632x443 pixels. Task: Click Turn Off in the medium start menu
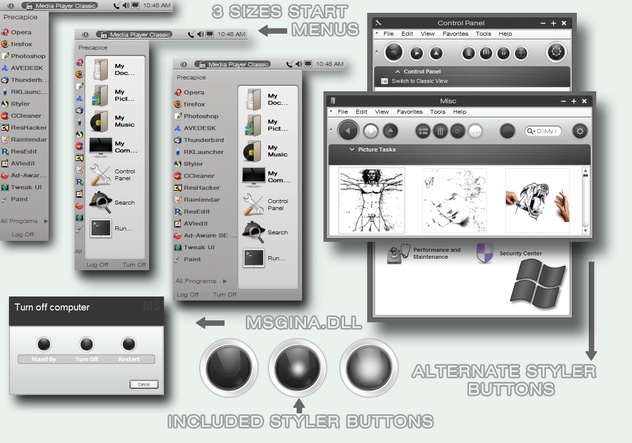tap(134, 264)
